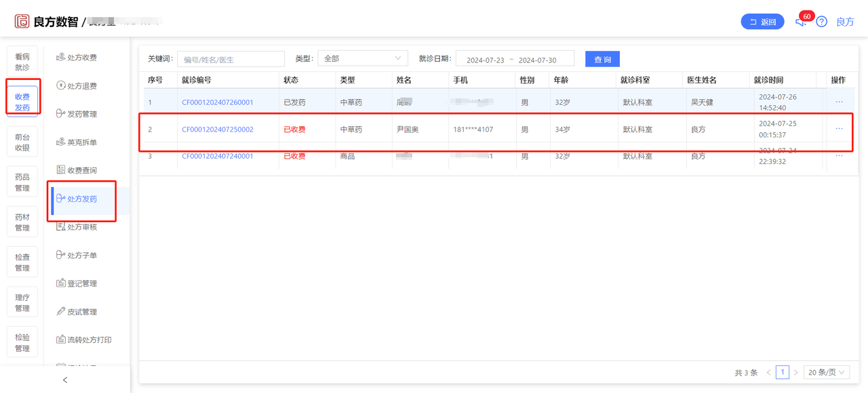Image resolution: width=868 pixels, height=393 pixels.
Task: Switch to the 药品管理 module tab
Action: (x=22, y=182)
